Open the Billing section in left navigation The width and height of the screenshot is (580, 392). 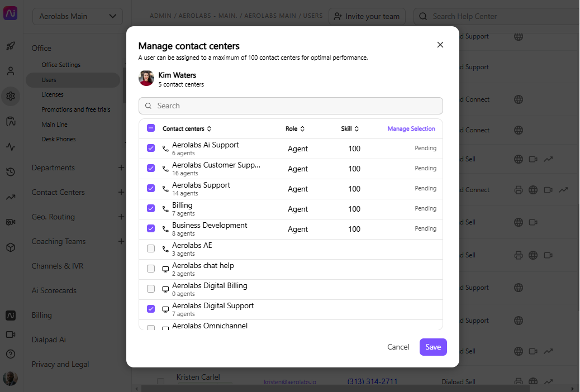click(41, 315)
